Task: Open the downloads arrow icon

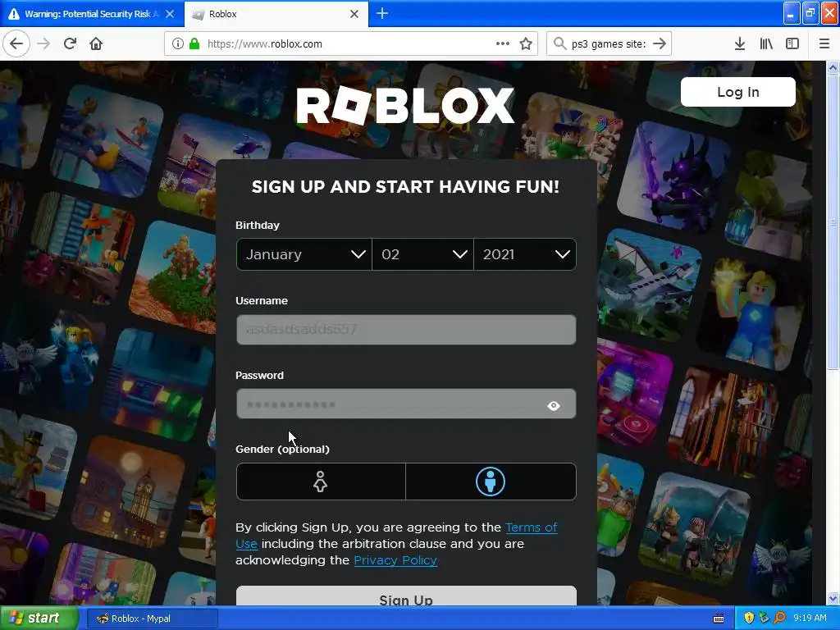Action: (740, 44)
